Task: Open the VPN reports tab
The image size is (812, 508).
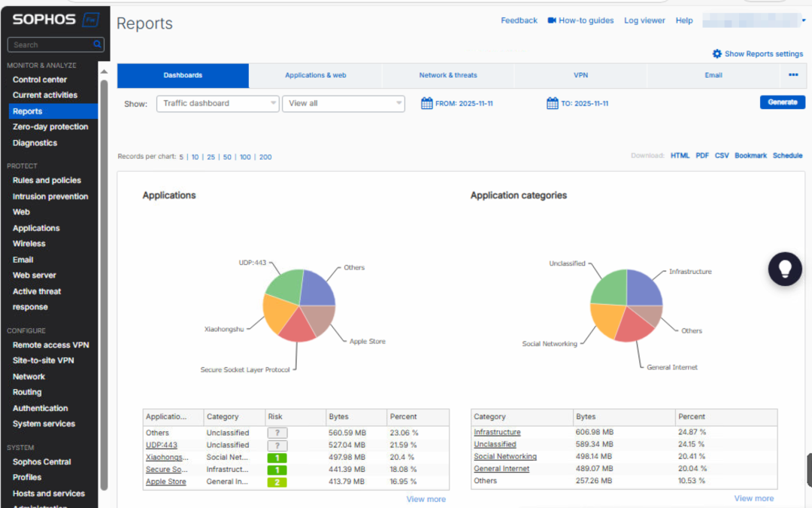Action: 580,75
